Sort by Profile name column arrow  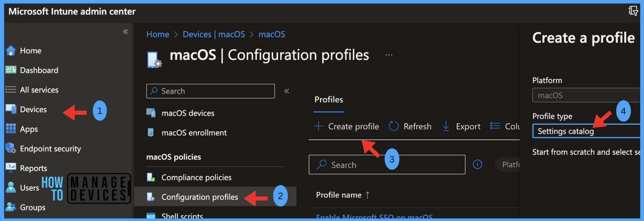(x=368, y=195)
